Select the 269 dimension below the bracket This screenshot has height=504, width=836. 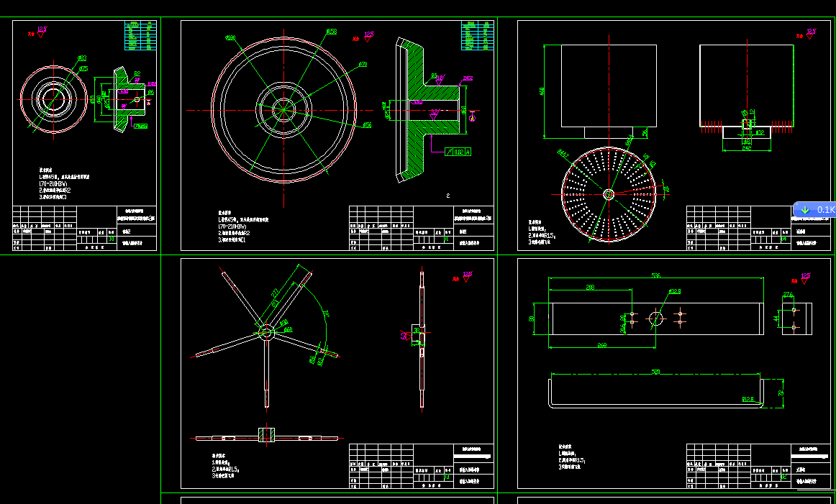tap(601, 345)
